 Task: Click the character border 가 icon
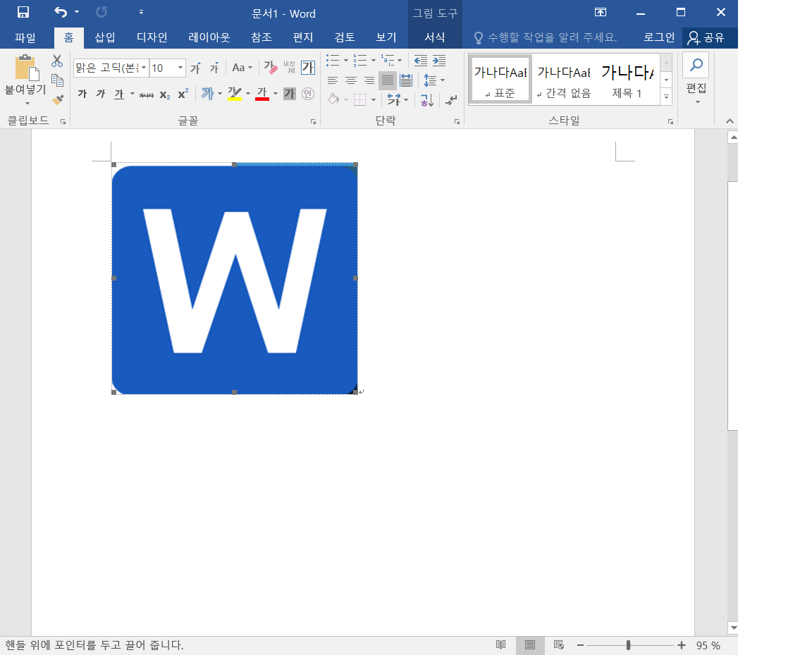[x=308, y=68]
